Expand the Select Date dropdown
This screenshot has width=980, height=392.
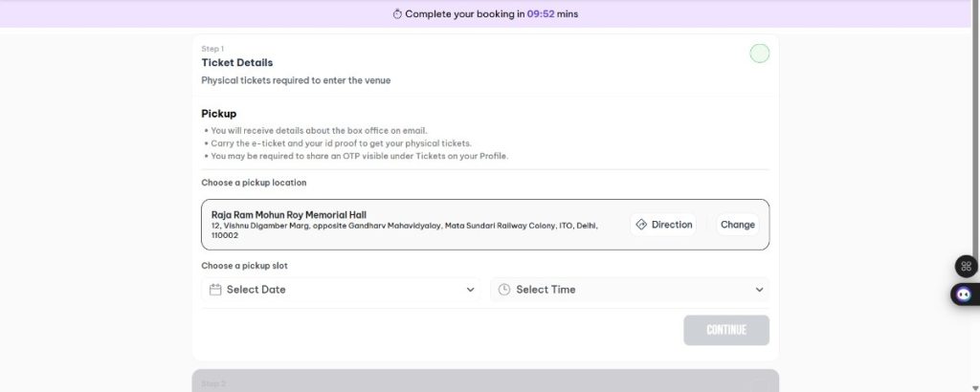tap(340, 290)
